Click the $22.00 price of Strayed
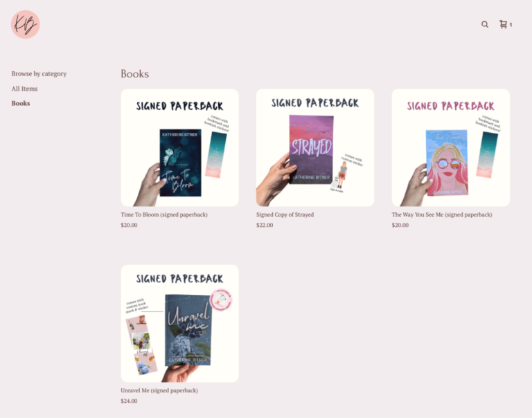This screenshot has width=532, height=418. tap(265, 225)
